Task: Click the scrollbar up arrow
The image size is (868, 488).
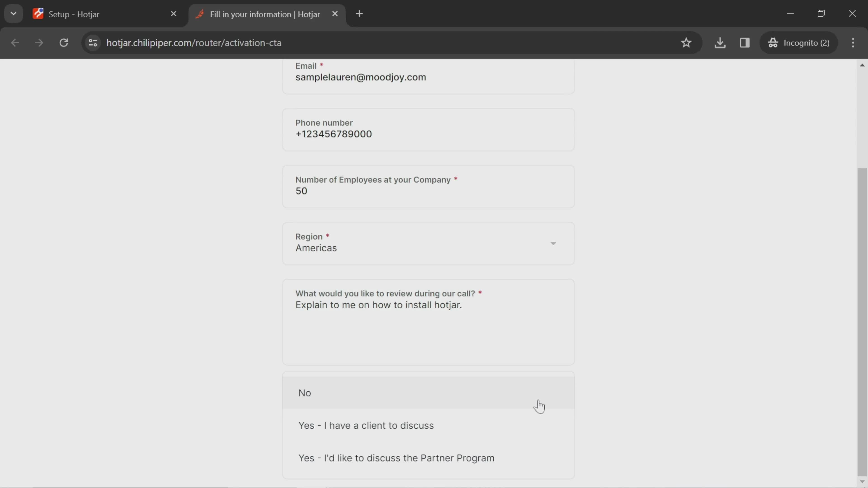Action: (862, 65)
